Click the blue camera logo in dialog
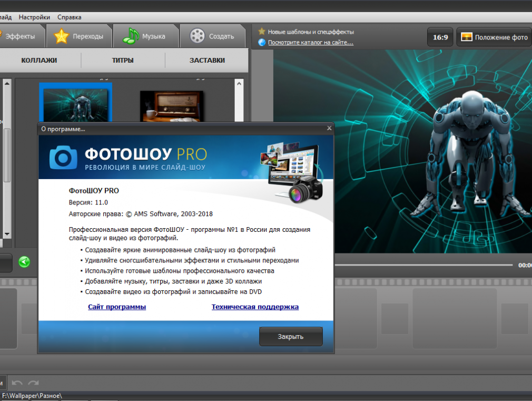The height and width of the screenshot is (401, 532). [63, 158]
